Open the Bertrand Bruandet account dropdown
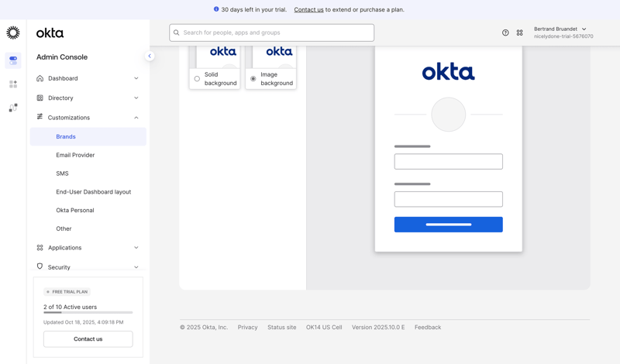 563,33
